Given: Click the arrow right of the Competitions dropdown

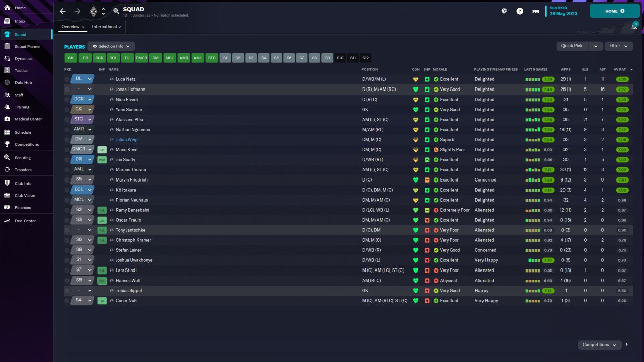Looking at the screenshot, I should click(627, 345).
